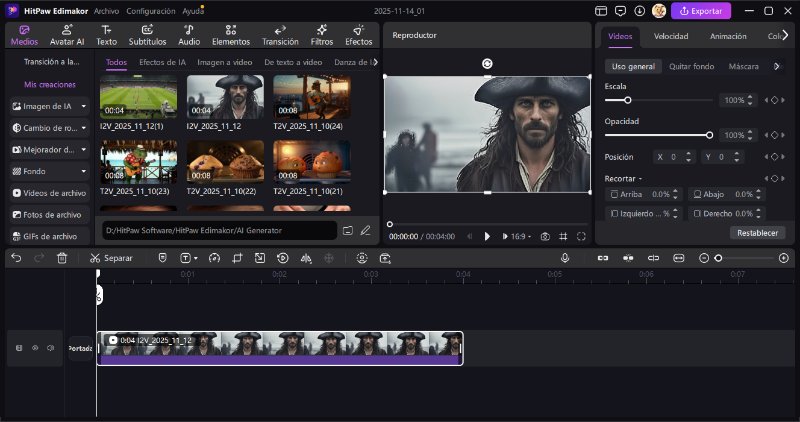Click the microphone voice-over icon
Image resolution: width=800 pixels, height=422 pixels.
point(565,258)
